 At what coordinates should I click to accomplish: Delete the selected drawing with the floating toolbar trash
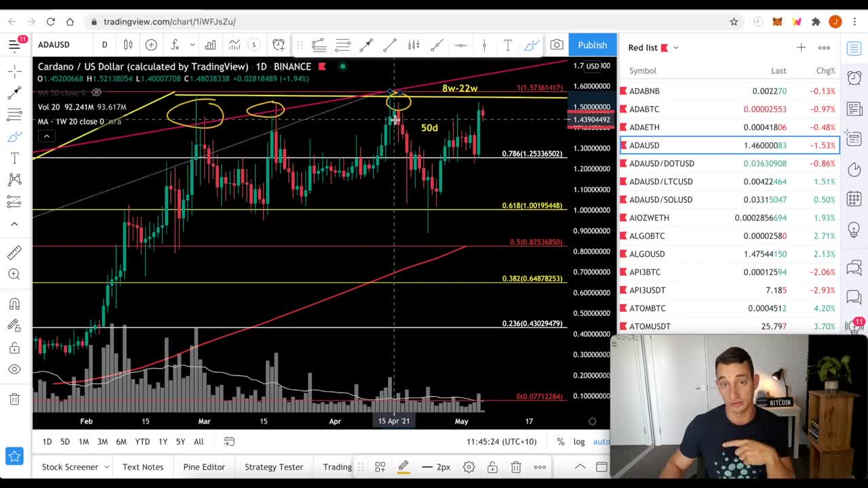click(516, 467)
